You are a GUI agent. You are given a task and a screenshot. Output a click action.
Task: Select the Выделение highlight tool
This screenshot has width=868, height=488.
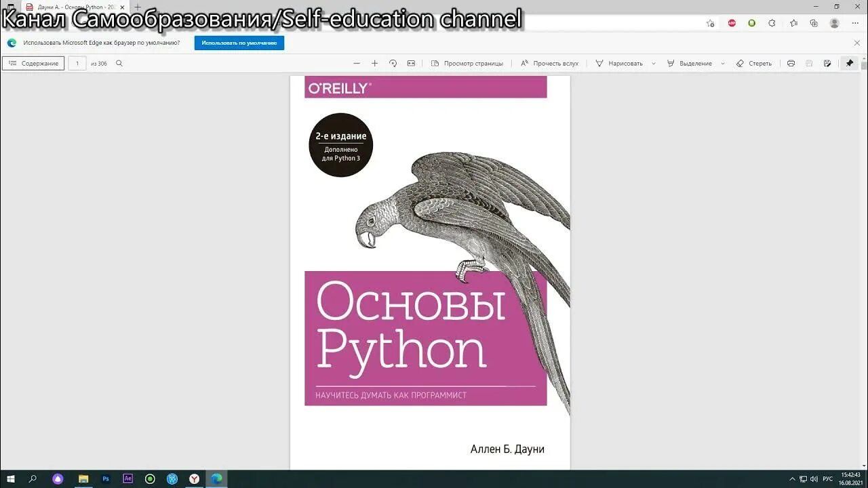690,63
